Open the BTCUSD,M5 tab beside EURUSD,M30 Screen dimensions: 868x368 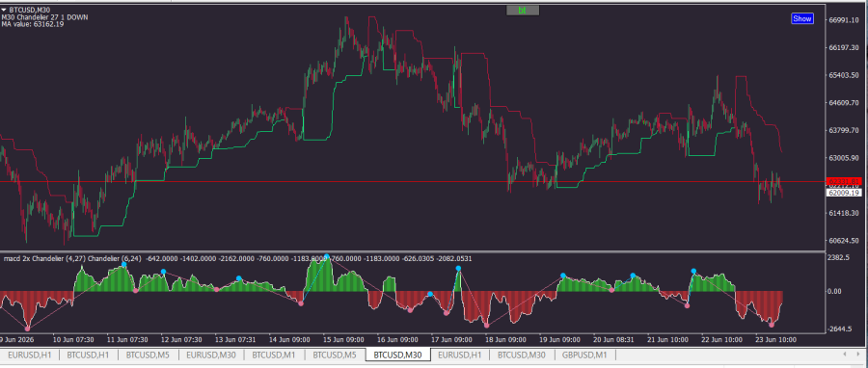click(149, 355)
